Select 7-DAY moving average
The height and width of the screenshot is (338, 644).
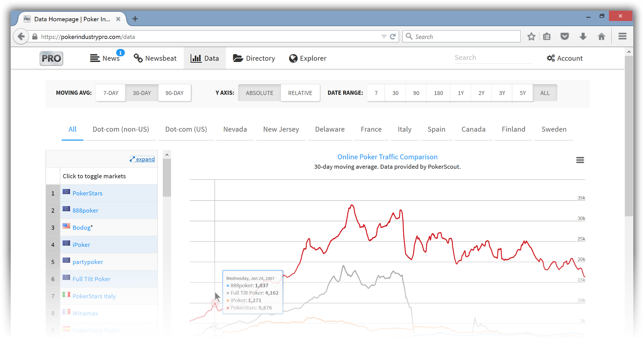111,93
